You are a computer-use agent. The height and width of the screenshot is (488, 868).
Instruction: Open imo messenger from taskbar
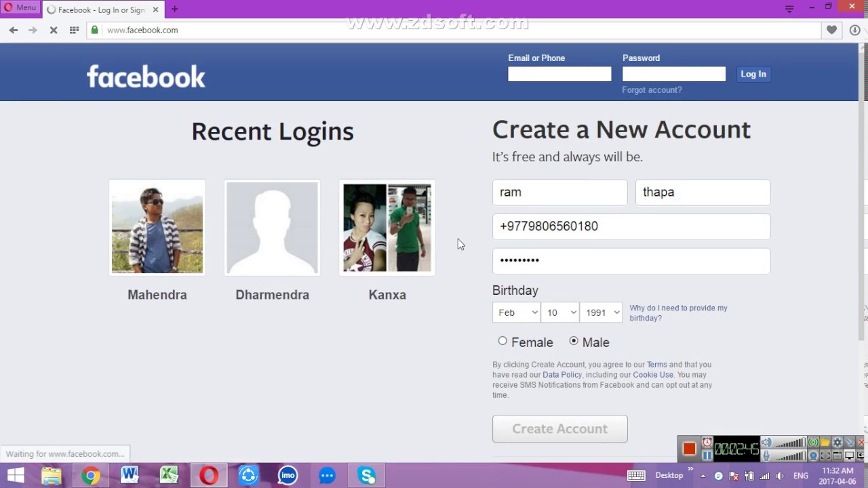click(288, 476)
